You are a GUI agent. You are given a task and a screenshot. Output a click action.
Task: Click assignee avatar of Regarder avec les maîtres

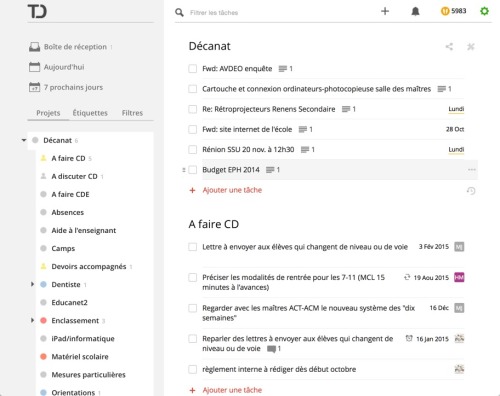coord(459,308)
